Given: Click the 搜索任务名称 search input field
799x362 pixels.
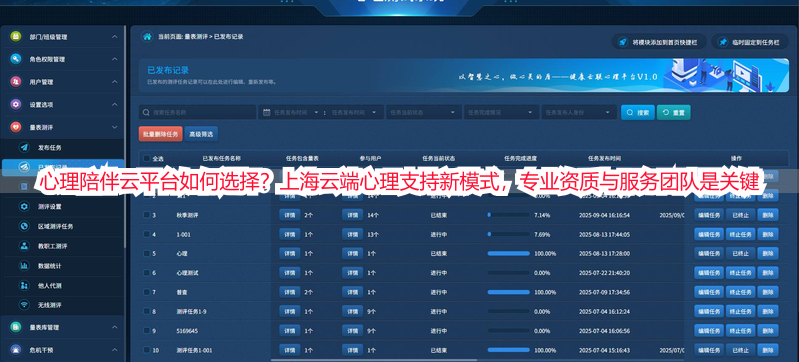Looking at the screenshot, I should (197, 112).
